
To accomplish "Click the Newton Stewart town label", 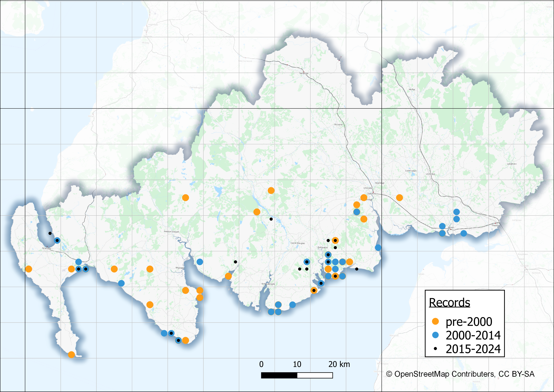I will click(x=171, y=231).
